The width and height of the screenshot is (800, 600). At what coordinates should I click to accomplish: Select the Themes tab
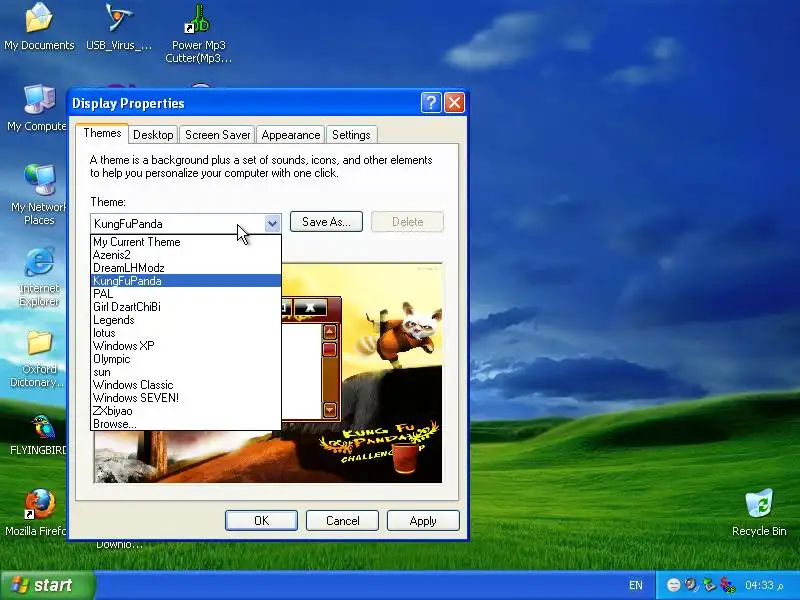pyautogui.click(x=102, y=133)
